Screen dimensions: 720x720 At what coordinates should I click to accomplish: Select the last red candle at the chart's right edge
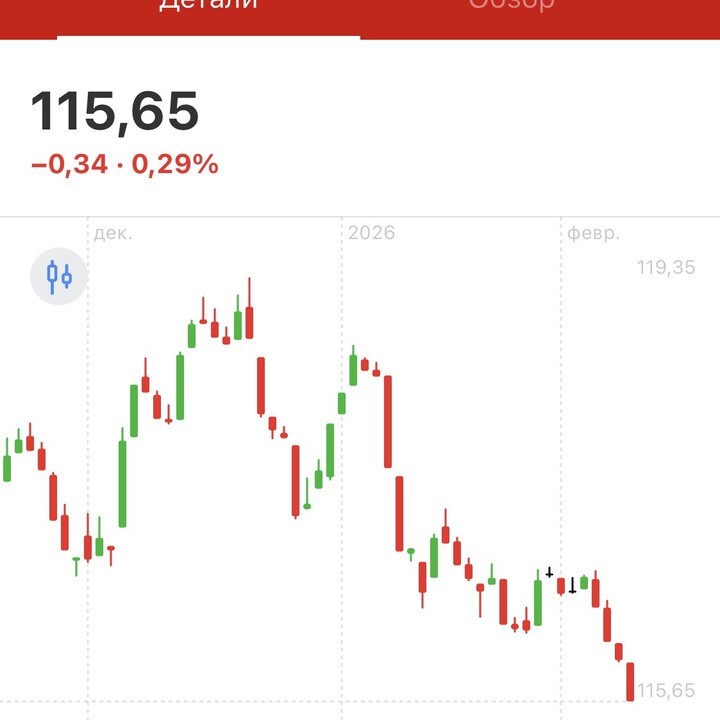pyautogui.click(x=630, y=681)
